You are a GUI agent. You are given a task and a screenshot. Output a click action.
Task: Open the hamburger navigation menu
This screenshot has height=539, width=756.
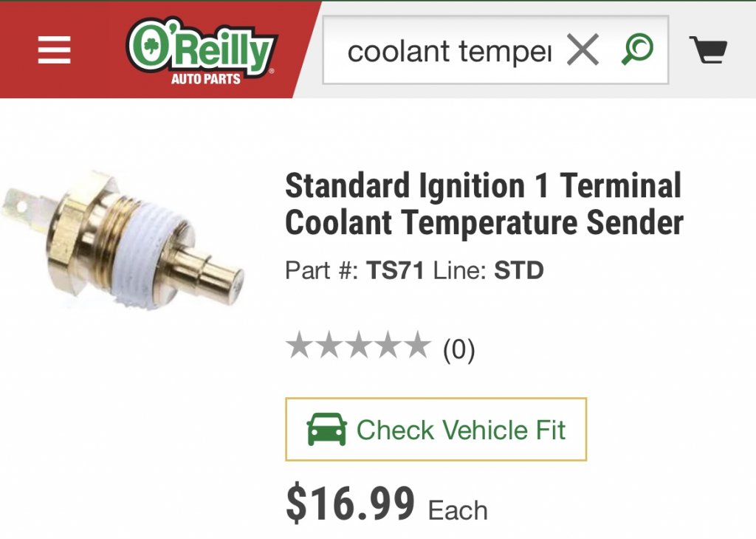coord(54,49)
